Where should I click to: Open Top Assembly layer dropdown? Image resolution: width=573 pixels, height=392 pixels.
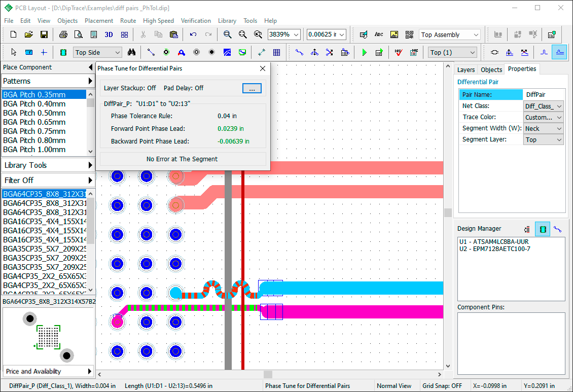coord(449,34)
